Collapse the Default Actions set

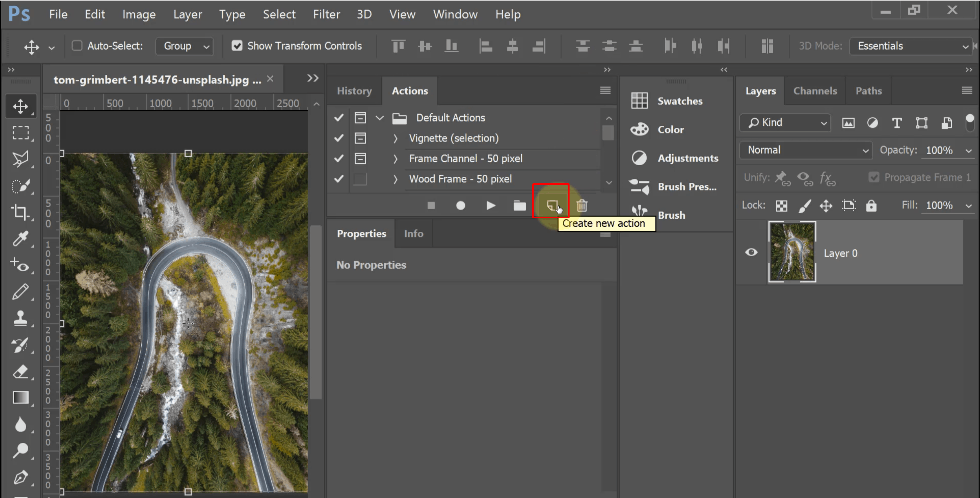[x=379, y=117]
